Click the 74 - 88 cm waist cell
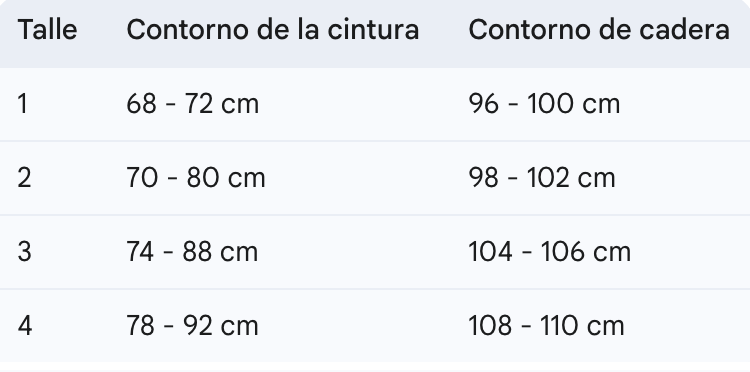The height and width of the screenshot is (372, 750). pos(192,252)
